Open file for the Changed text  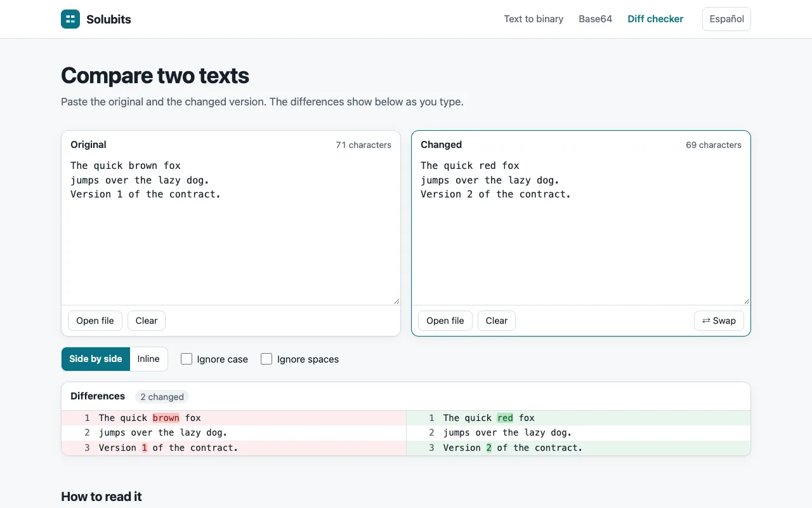[445, 321]
